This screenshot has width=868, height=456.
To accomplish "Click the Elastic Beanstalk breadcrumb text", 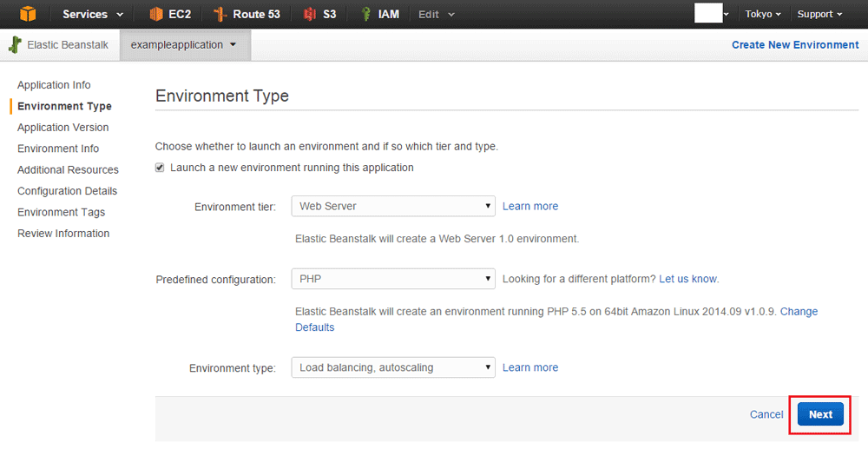I will 68,45.
